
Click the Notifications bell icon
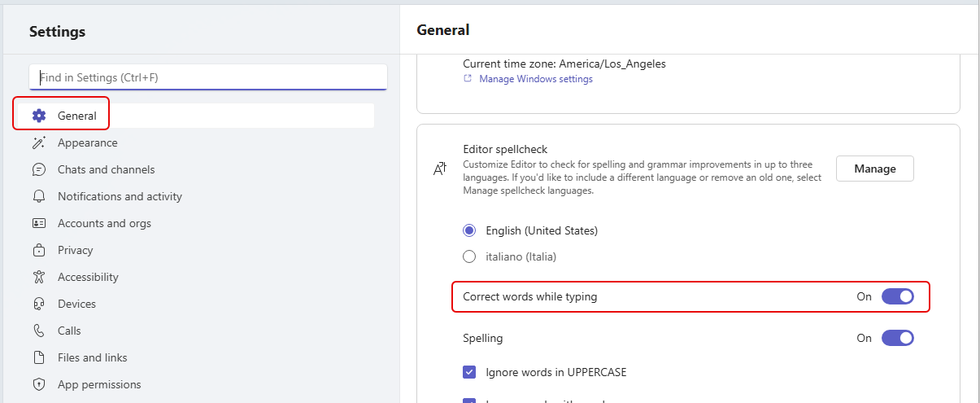click(x=39, y=196)
